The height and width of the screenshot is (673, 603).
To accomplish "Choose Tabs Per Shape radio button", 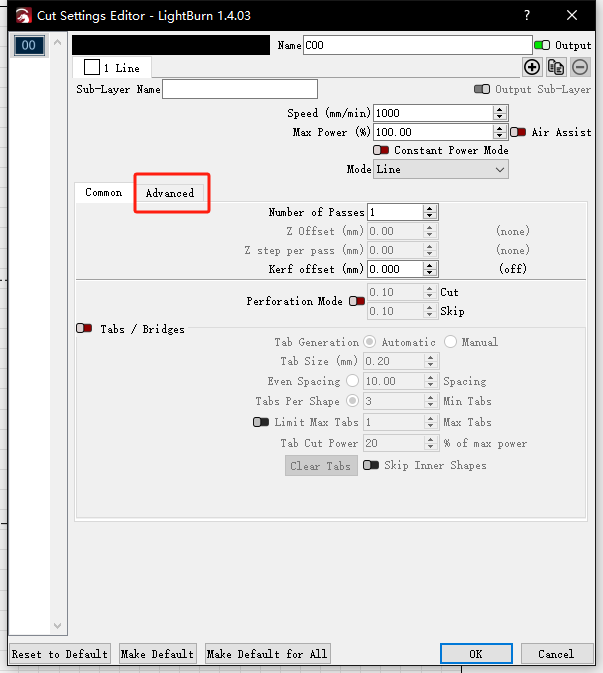I will point(352,401).
